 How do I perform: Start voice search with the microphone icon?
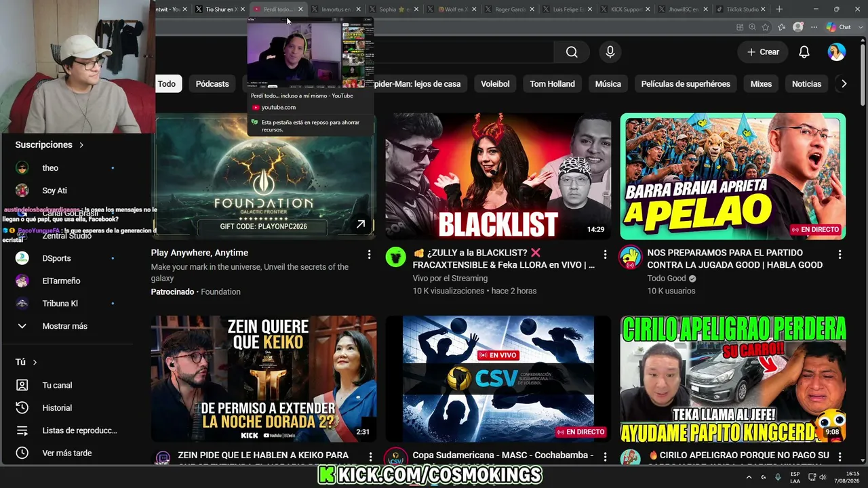click(610, 52)
